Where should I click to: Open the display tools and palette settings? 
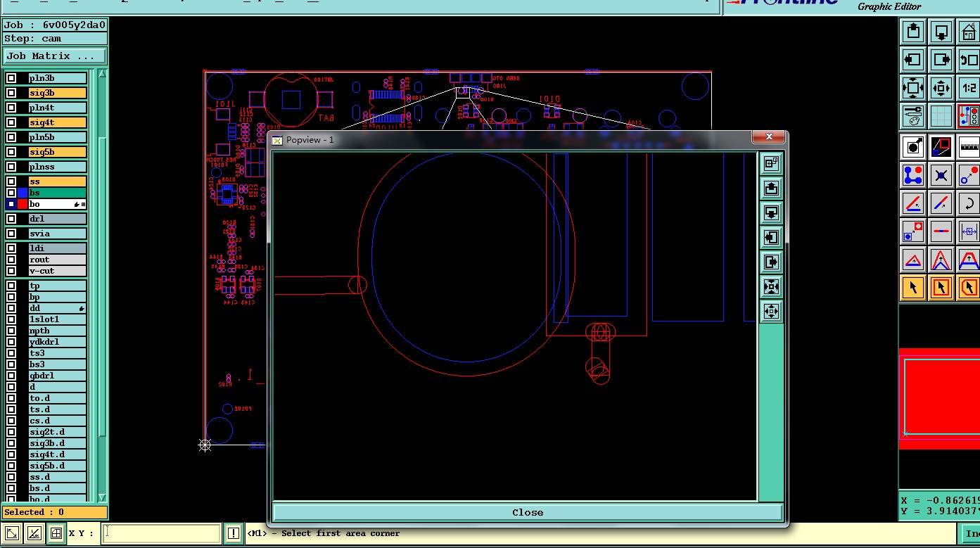(x=913, y=116)
